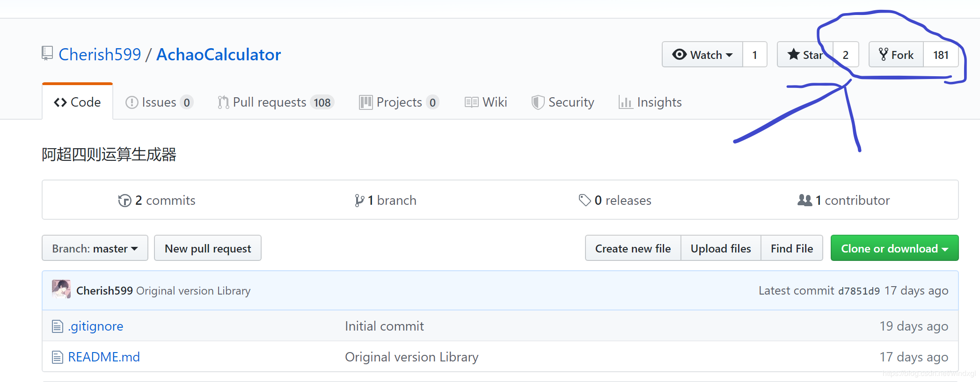Click the star icon on Star
980x382 pixels.
click(793, 54)
